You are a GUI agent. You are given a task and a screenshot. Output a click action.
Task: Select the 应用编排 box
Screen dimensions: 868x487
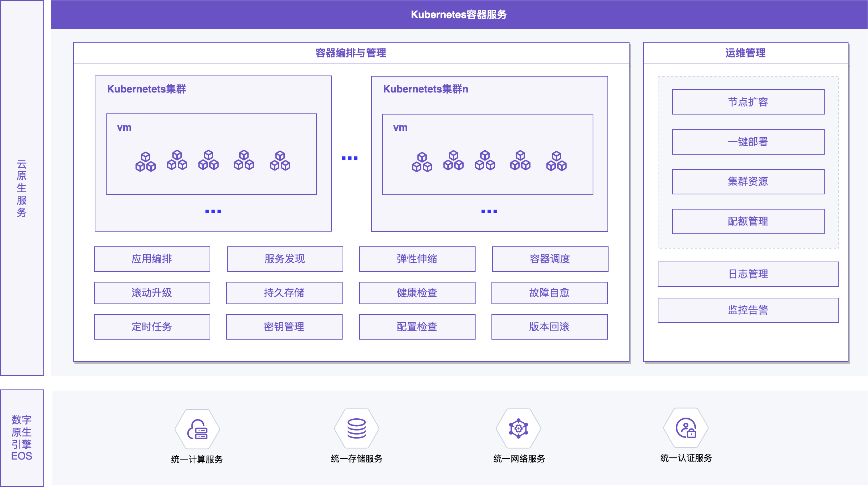point(152,259)
